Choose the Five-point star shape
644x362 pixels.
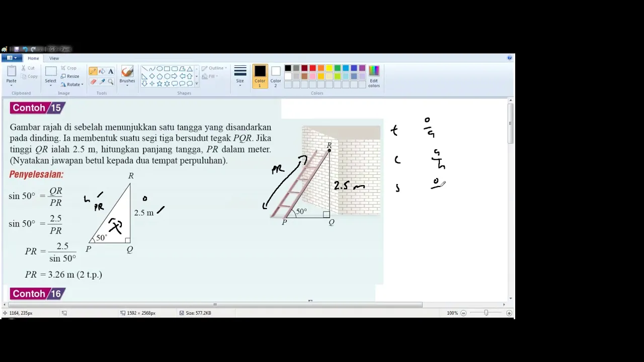159,83
